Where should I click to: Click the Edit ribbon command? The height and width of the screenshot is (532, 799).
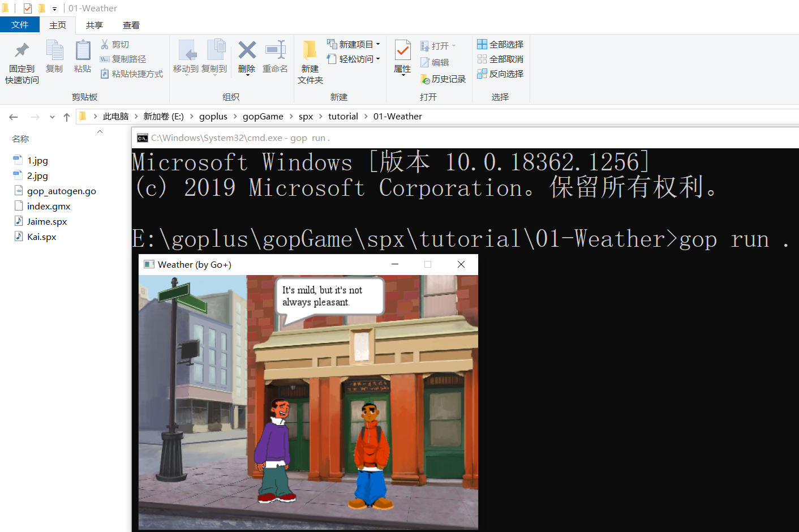click(435, 62)
